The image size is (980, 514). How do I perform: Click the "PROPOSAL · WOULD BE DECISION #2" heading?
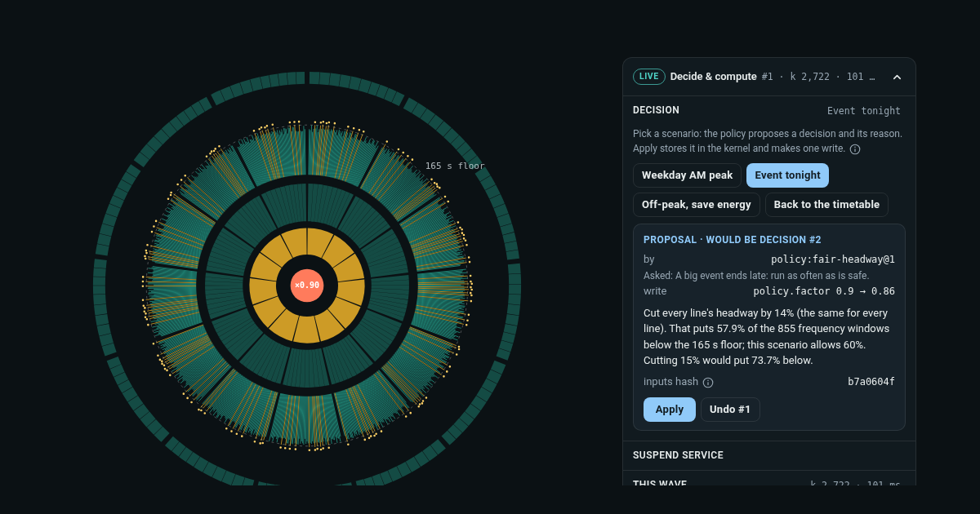pyautogui.click(x=733, y=240)
